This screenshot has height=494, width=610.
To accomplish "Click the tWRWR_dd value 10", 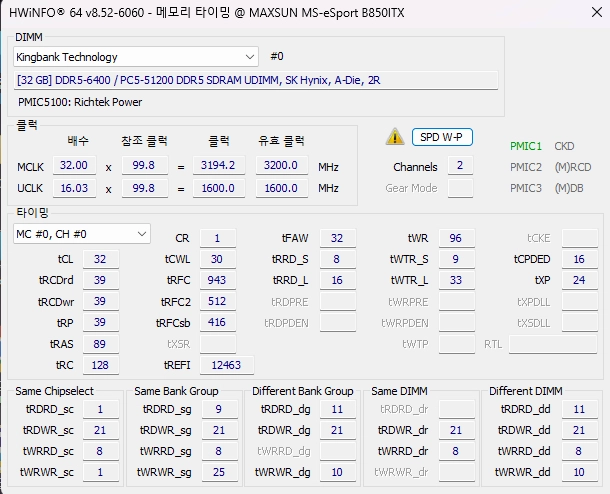I will [x=580, y=472].
